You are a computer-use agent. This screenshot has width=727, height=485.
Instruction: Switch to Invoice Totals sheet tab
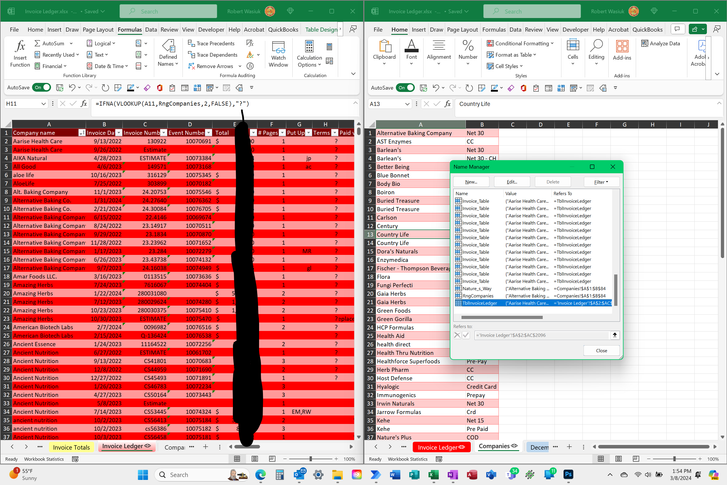coord(71,447)
